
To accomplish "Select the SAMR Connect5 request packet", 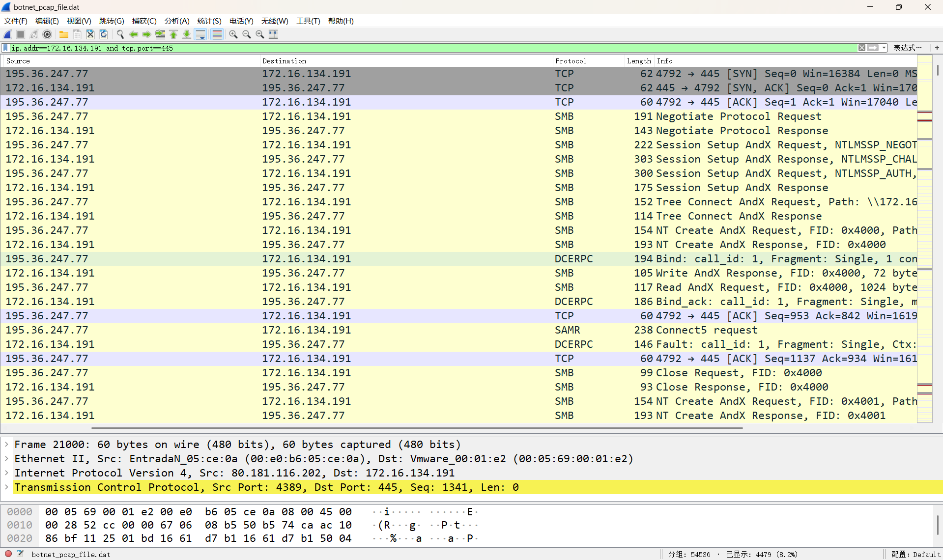I will point(459,330).
